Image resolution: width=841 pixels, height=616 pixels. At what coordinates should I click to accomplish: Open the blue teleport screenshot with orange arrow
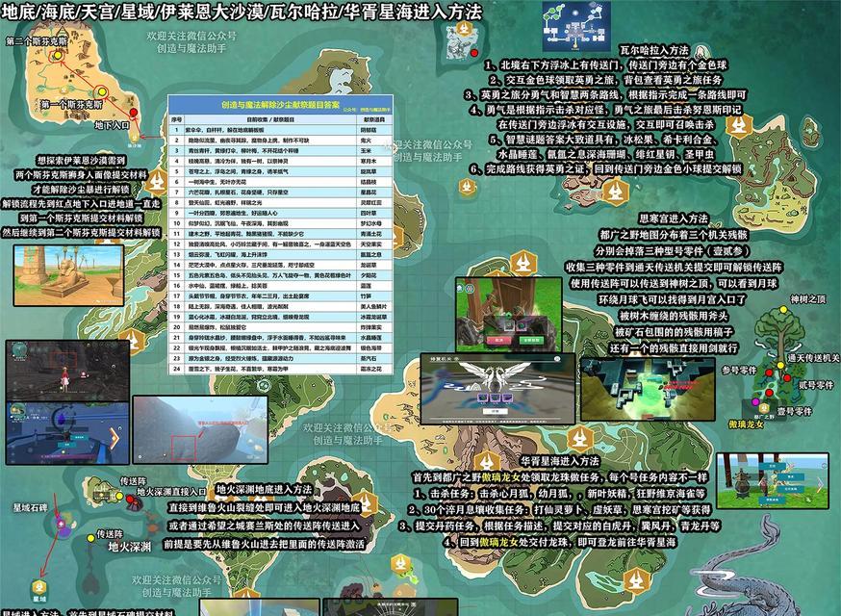[67, 433]
